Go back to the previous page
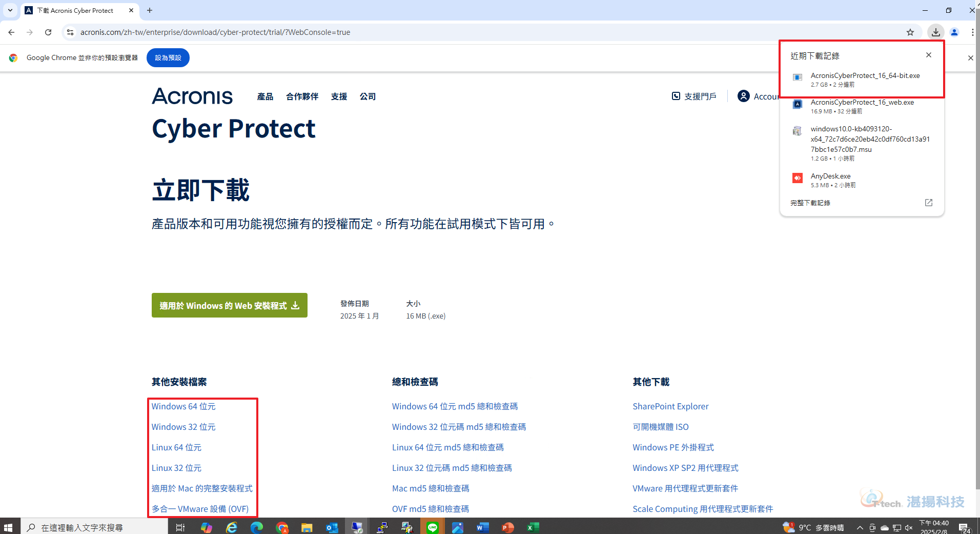This screenshot has width=980, height=534. click(11, 32)
